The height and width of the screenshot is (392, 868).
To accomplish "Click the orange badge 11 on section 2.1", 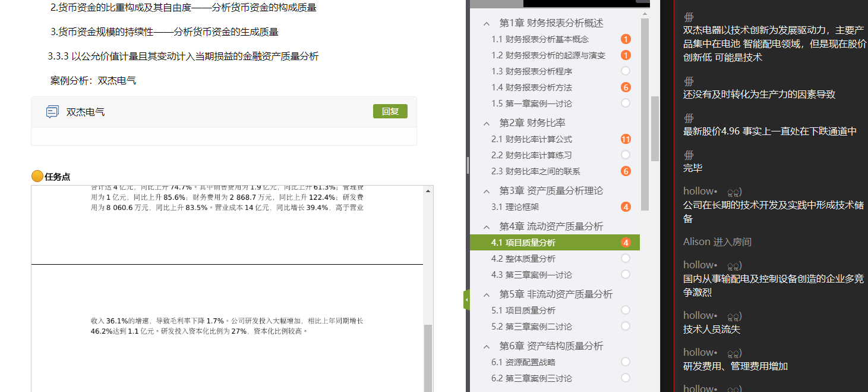I will [x=625, y=139].
